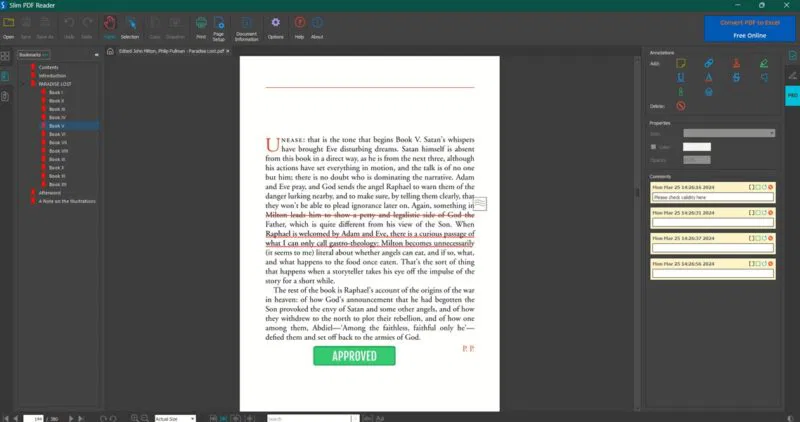Click the empty 14:26:21 comment text field

(x=713, y=222)
